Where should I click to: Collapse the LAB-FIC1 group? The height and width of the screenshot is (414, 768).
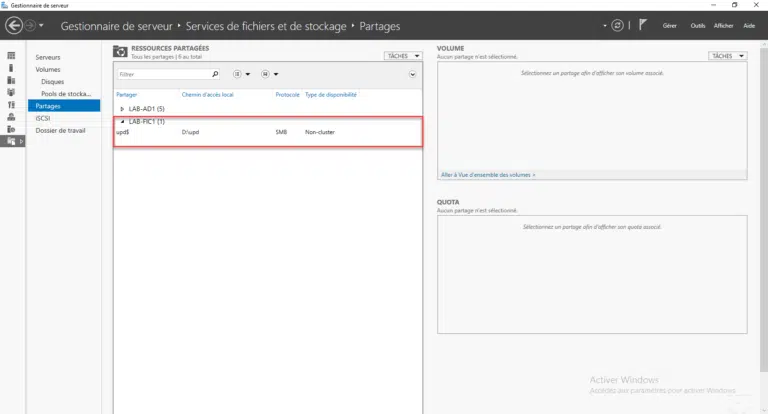[122, 121]
